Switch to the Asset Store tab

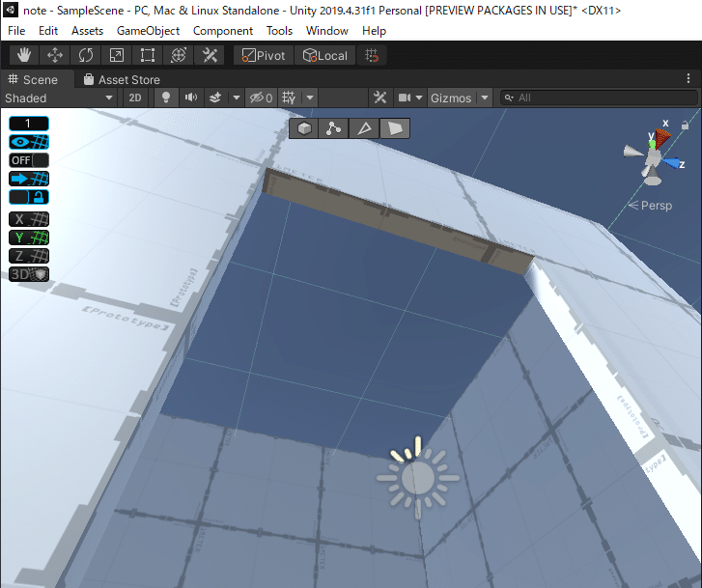122,80
